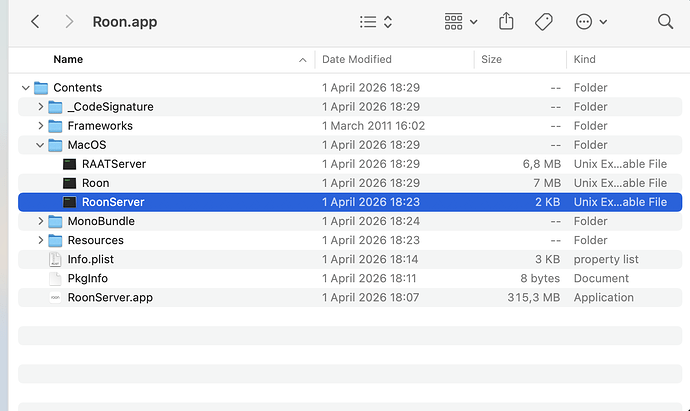Click the RoonServer executable icon
Viewport: 690px width, 411px height.
pyautogui.click(x=70, y=202)
